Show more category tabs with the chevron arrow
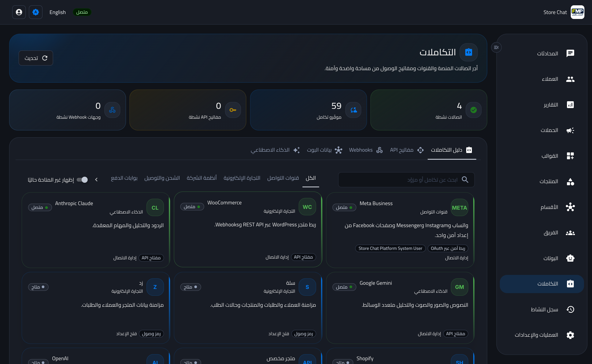592x364 pixels. pyautogui.click(x=96, y=180)
